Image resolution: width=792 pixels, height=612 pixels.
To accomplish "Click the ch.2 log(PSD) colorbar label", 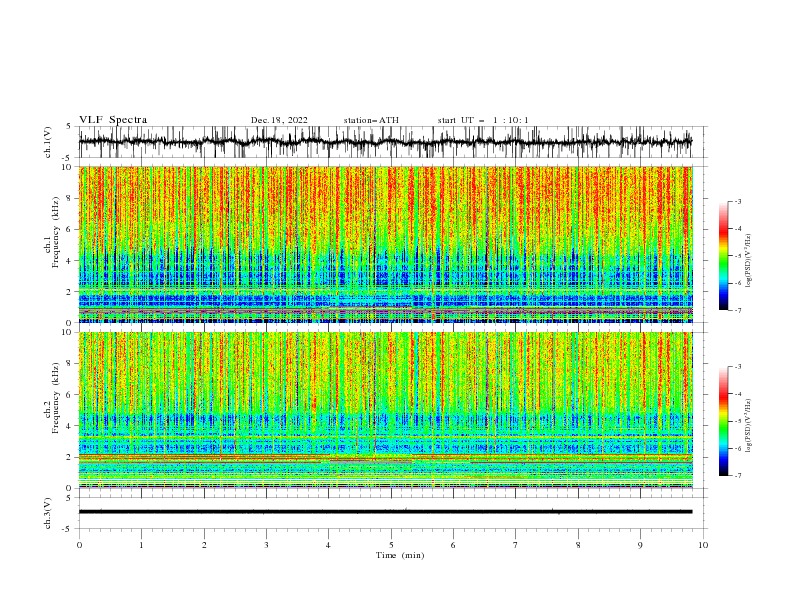I will [x=748, y=426].
